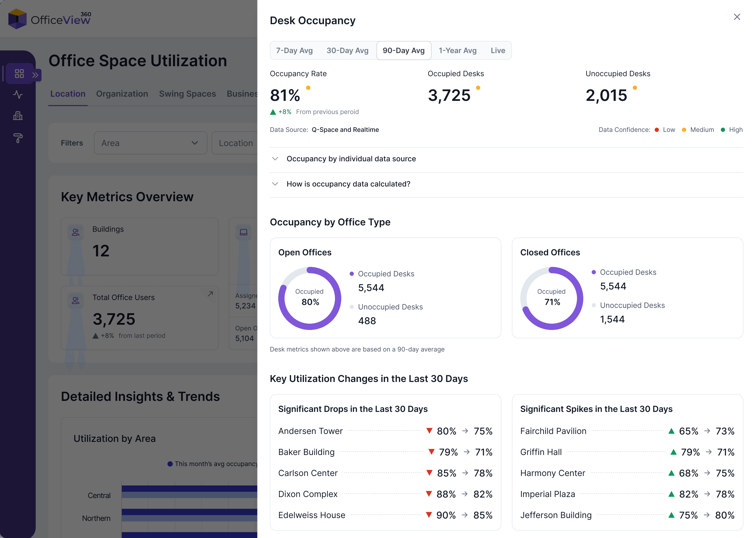The width and height of the screenshot is (756, 538).
Task: Expand sidebar with double chevron icon
Action: [x=35, y=75]
